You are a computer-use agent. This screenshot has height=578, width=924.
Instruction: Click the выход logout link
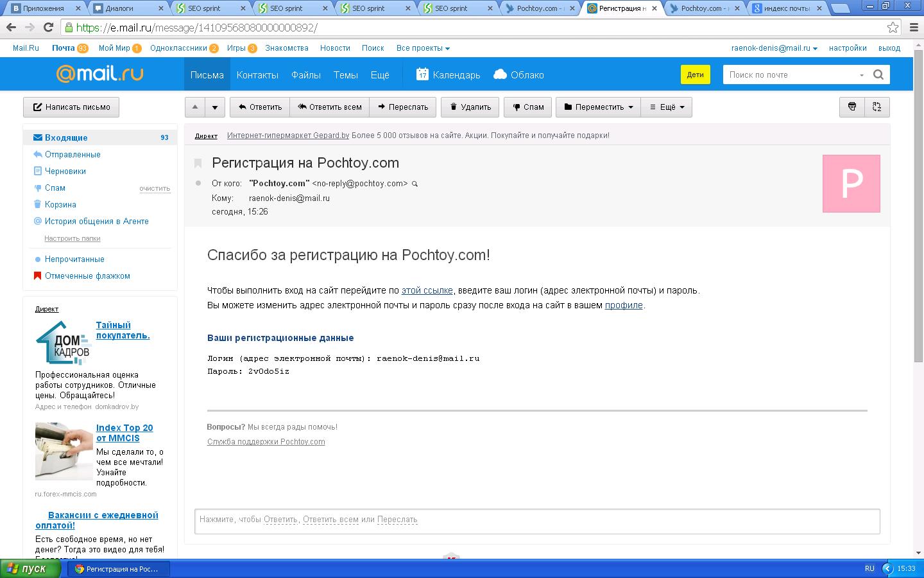tap(889, 48)
